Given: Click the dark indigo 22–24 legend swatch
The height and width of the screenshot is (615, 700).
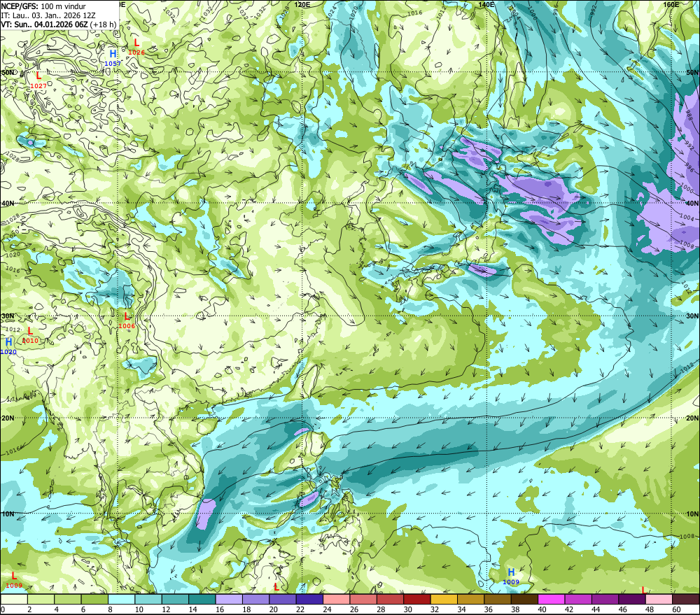Looking at the screenshot, I should 309,599.
